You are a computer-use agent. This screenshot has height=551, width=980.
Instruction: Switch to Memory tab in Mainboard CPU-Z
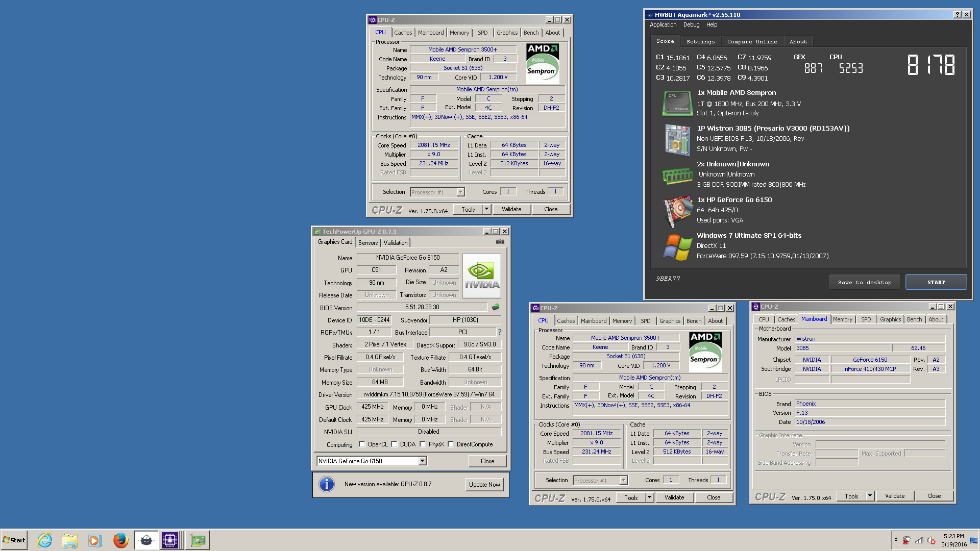843,319
